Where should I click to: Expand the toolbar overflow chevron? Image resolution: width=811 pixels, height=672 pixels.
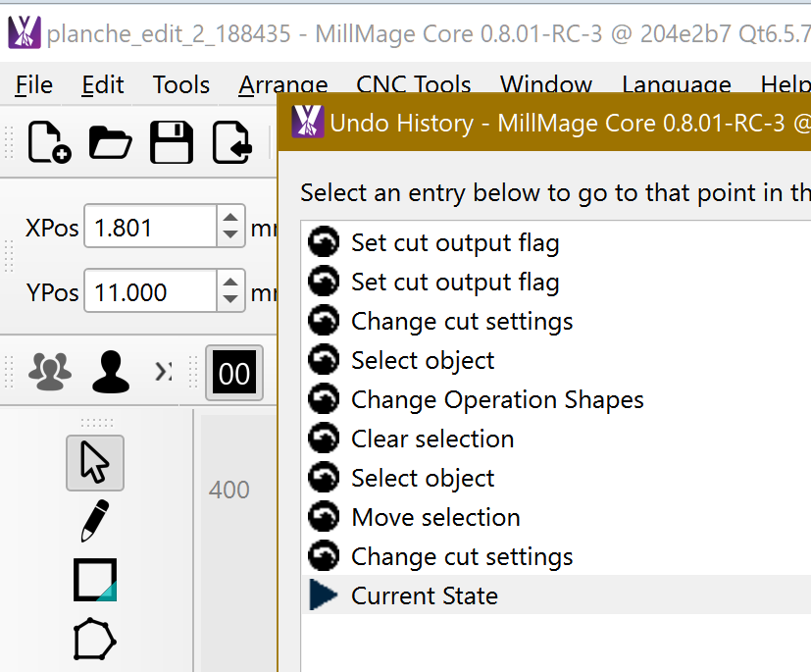tap(164, 372)
